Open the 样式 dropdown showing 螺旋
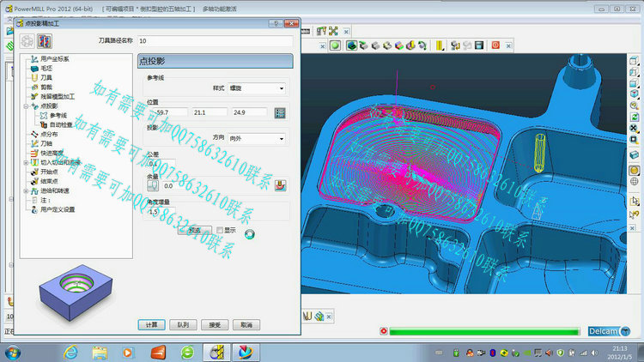The height and width of the screenshot is (362, 644). tap(257, 88)
